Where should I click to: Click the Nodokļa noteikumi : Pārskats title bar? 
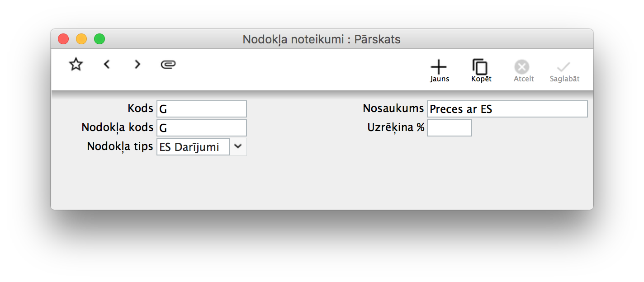click(x=322, y=39)
